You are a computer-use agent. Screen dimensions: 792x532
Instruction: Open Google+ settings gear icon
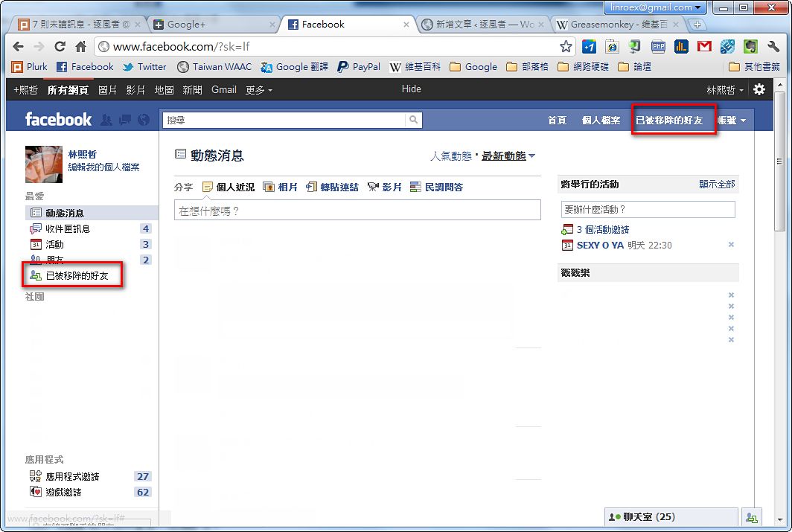coord(759,89)
